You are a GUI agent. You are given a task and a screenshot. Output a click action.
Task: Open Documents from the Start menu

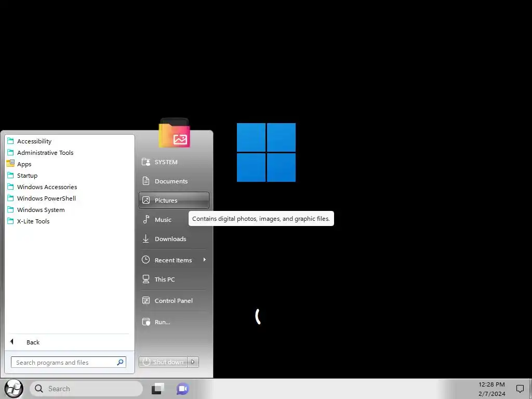(174, 181)
